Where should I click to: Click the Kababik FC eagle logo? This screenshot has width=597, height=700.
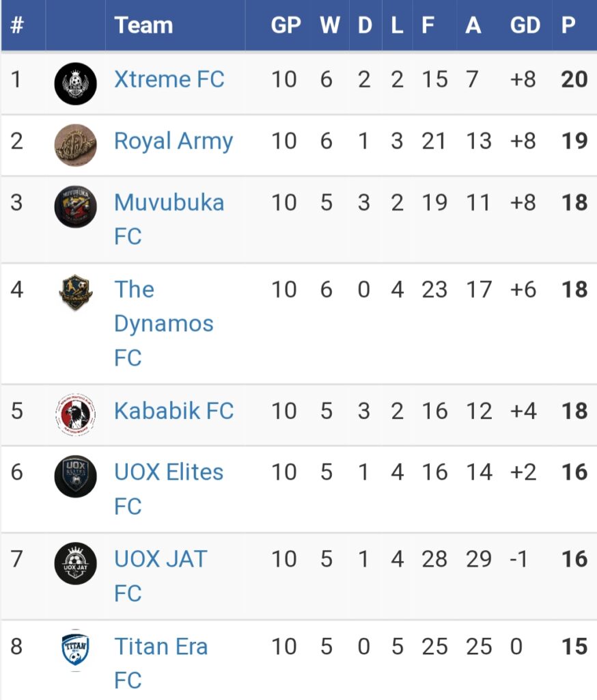[x=75, y=415]
